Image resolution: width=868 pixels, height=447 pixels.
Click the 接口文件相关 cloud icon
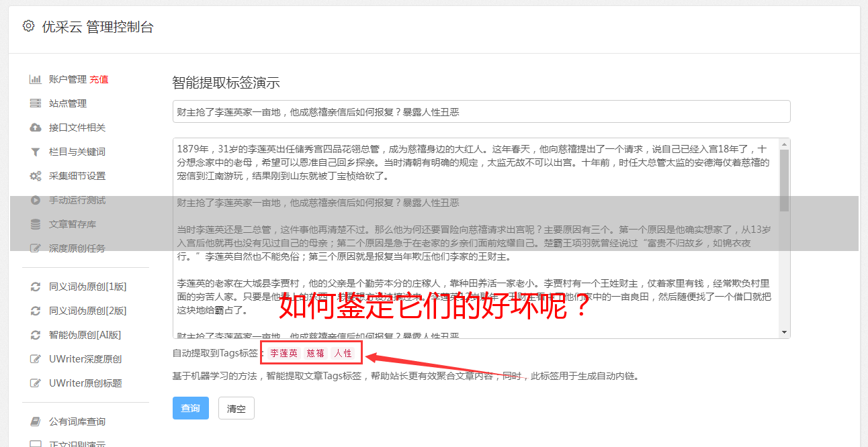click(36, 128)
